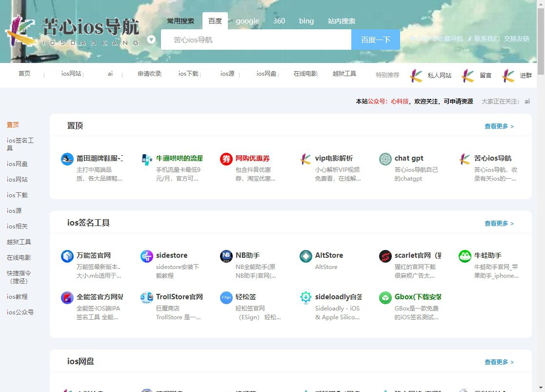
Task: Switch to the 常用搜索 search tab
Action: pyautogui.click(x=181, y=21)
